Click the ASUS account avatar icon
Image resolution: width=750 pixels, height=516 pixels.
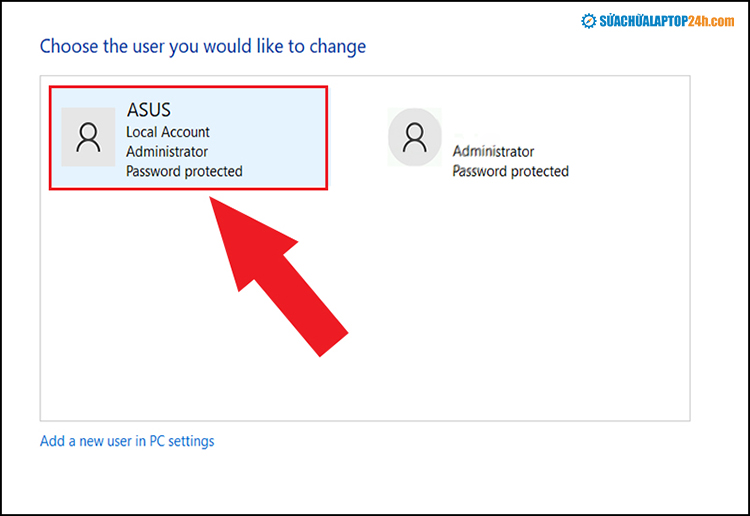88,137
